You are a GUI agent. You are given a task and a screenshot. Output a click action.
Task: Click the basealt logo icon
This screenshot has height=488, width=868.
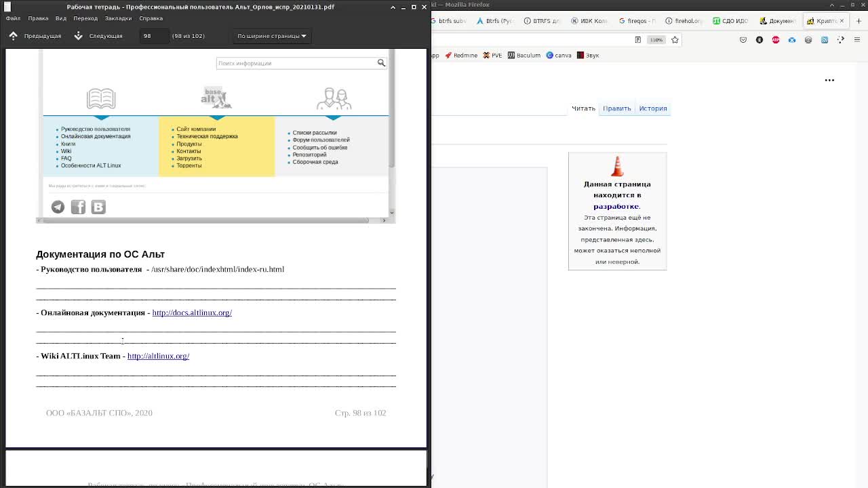(x=216, y=98)
